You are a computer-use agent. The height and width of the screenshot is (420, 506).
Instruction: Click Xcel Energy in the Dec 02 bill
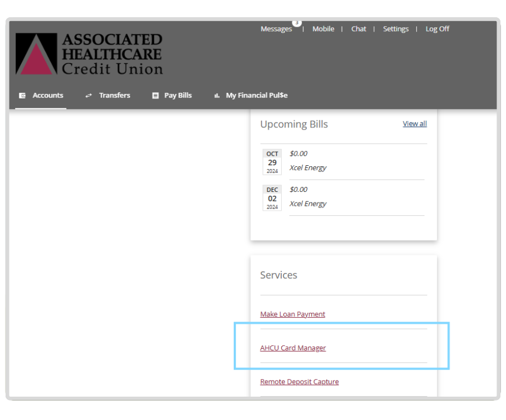[x=308, y=204]
